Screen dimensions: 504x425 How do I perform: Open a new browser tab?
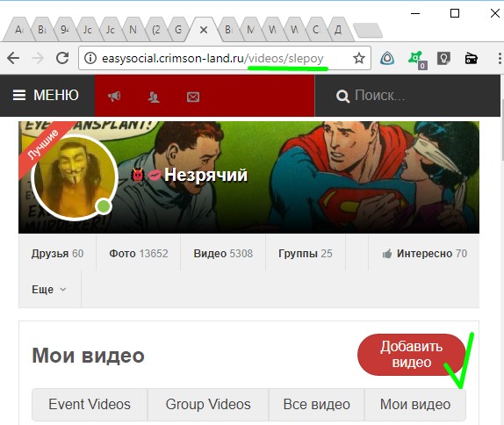(x=368, y=31)
